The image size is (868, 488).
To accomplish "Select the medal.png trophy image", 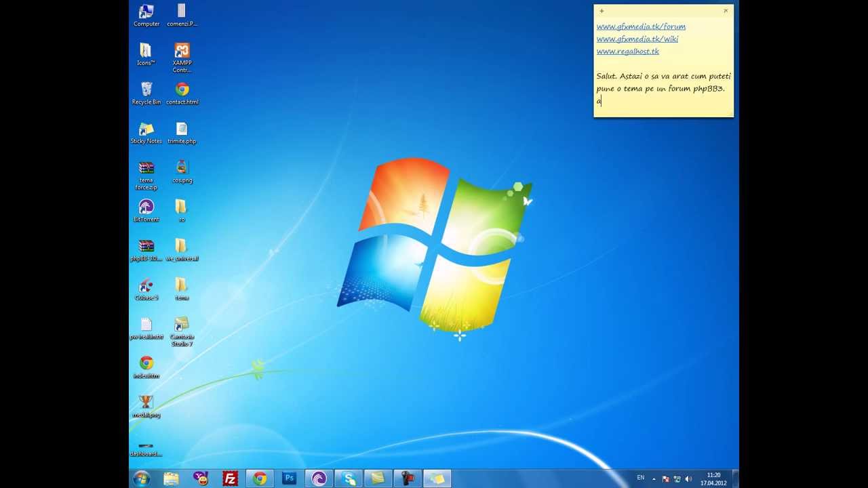I will click(146, 407).
